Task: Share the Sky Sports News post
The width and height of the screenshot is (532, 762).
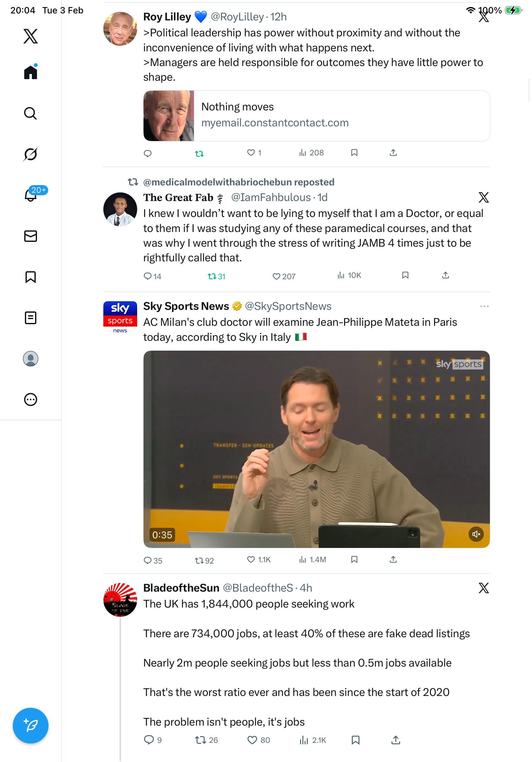Action: click(x=393, y=560)
